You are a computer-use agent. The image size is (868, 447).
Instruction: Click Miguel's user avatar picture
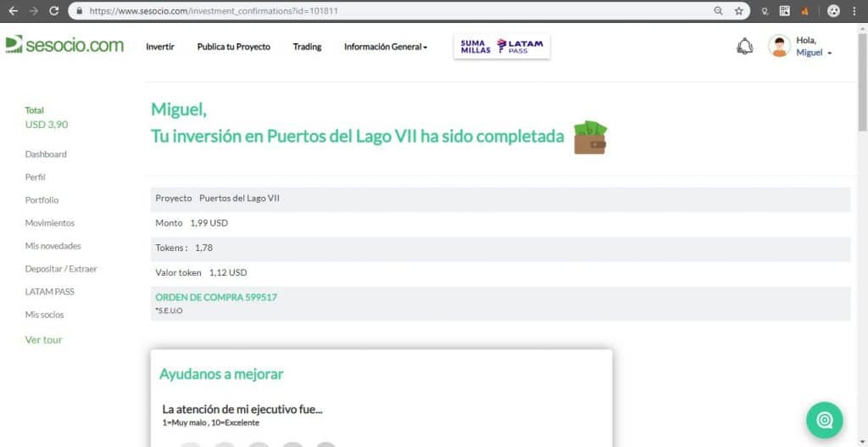[779, 46]
